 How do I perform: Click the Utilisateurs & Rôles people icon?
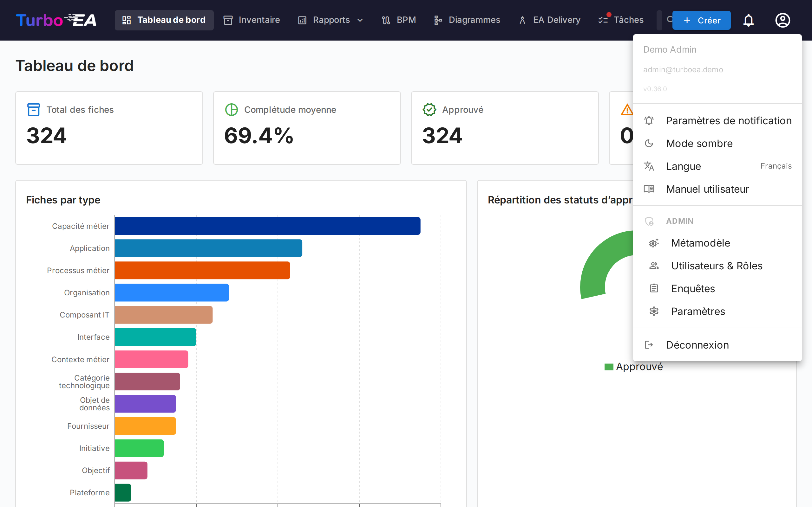(x=654, y=266)
